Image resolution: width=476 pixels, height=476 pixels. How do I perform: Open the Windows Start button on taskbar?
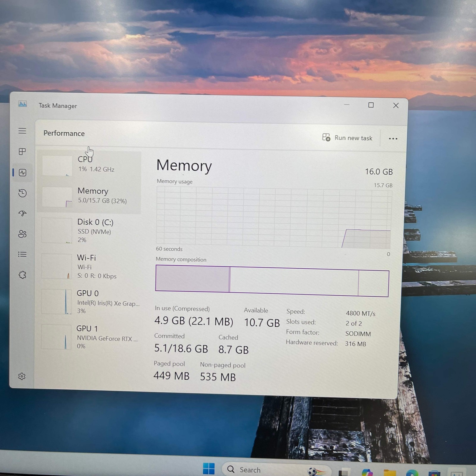click(209, 469)
